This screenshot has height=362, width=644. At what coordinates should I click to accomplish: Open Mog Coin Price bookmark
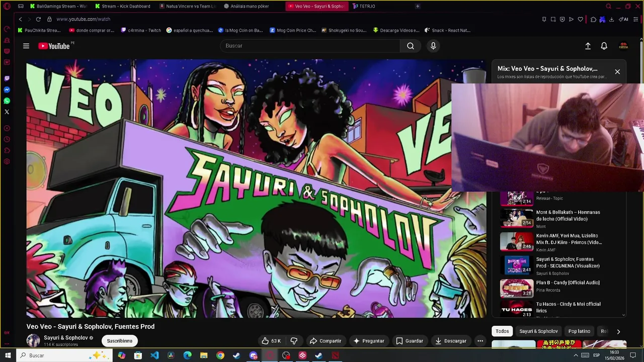pos(293,30)
